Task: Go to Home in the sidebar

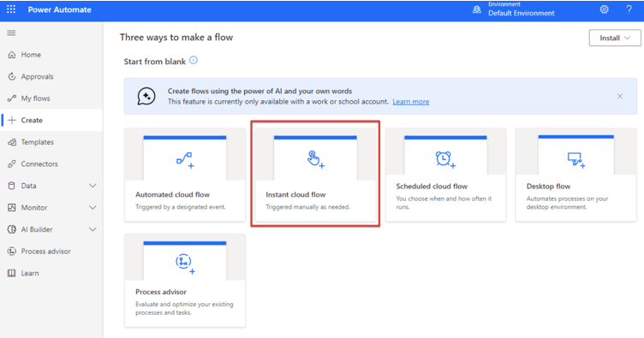Action: coord(51,55)
